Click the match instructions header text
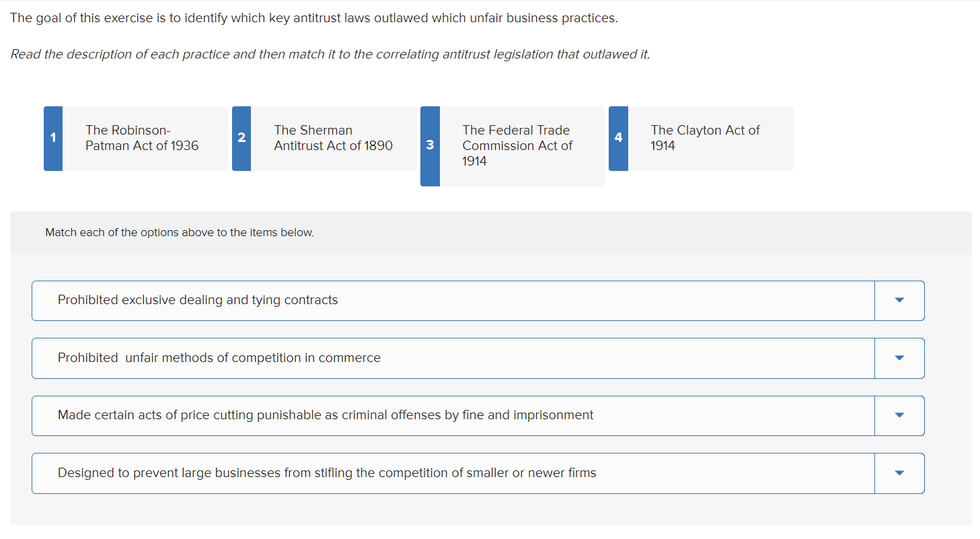Screen dimensions: 980x539 point(180,232)
